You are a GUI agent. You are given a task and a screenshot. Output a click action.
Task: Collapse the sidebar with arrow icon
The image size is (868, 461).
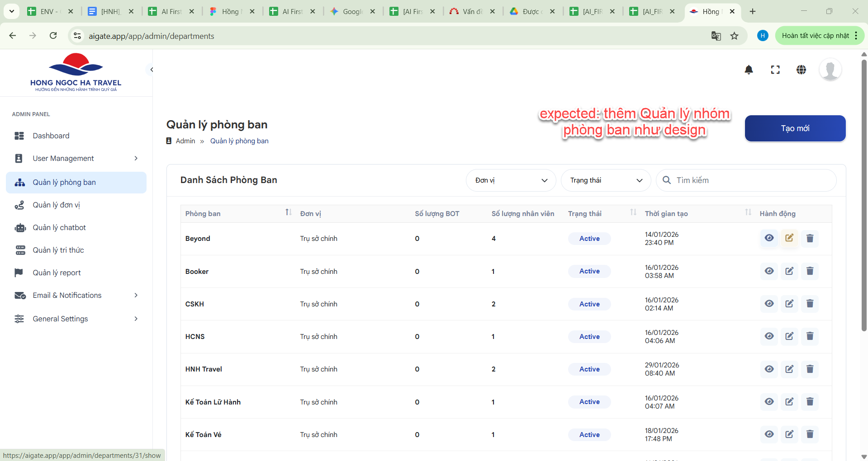(x=152, y=70)
